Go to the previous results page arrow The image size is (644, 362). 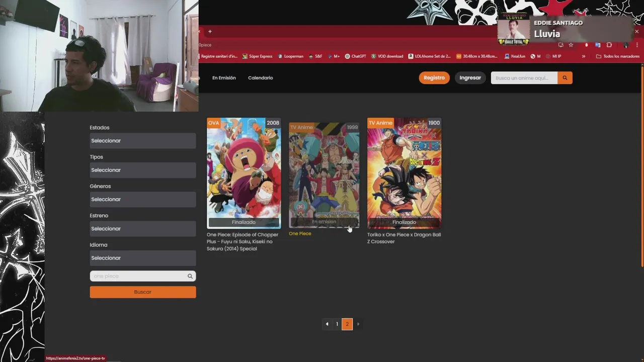tap(327, 324)
